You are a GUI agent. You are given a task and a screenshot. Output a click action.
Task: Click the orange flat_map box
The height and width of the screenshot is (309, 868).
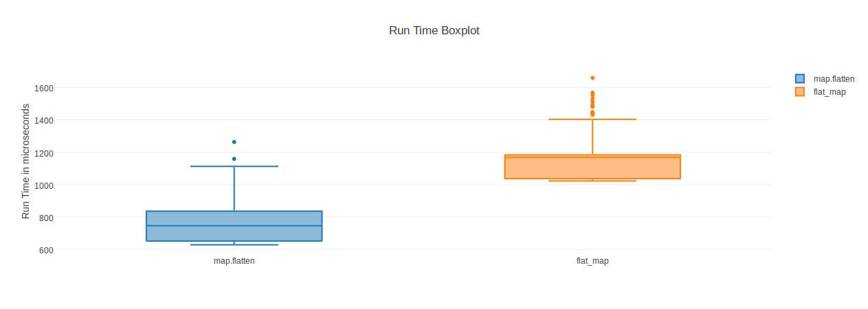point(592,168)
